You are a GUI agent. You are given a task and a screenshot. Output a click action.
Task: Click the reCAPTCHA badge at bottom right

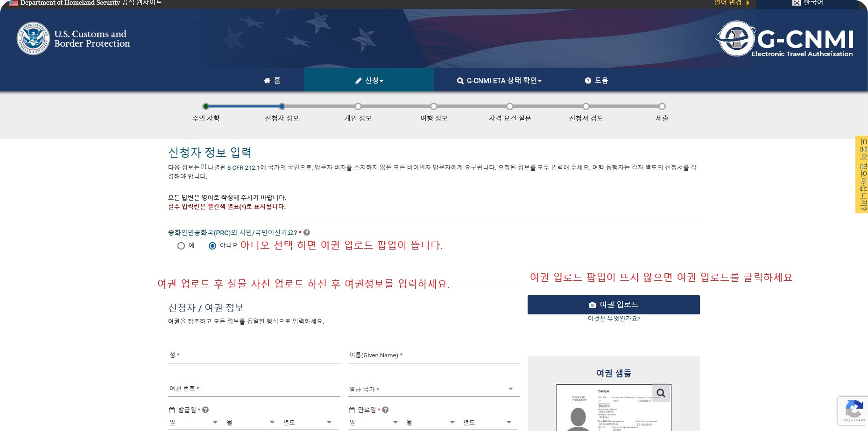(x=855, y=411)
